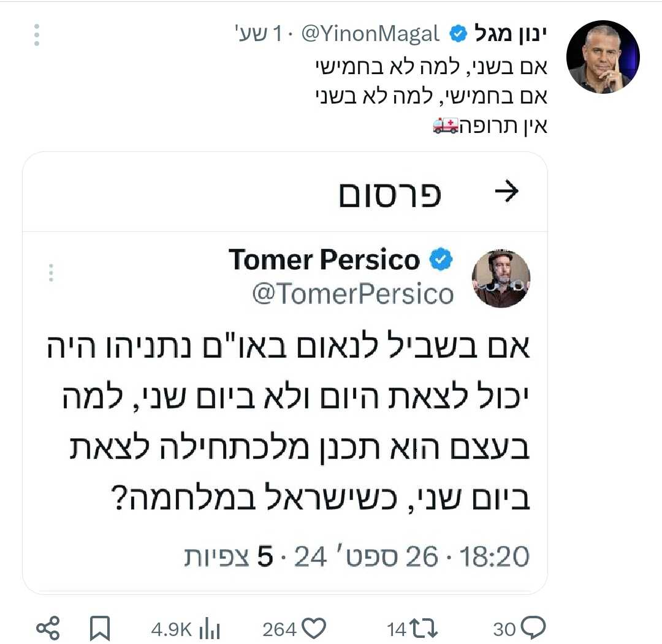Bookmark Yinon Magal's tweet
The width and height of the screenshot is (662, 644).
coord(100,628)
